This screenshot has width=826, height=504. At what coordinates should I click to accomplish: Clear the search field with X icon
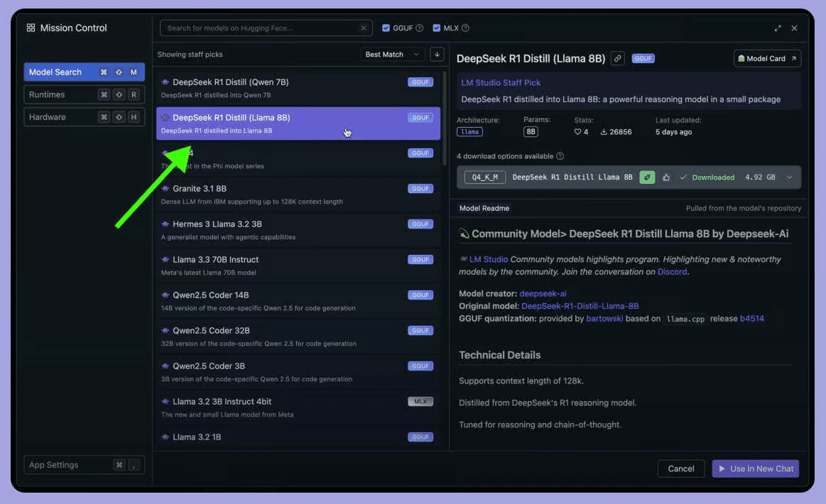coord(364,28)
